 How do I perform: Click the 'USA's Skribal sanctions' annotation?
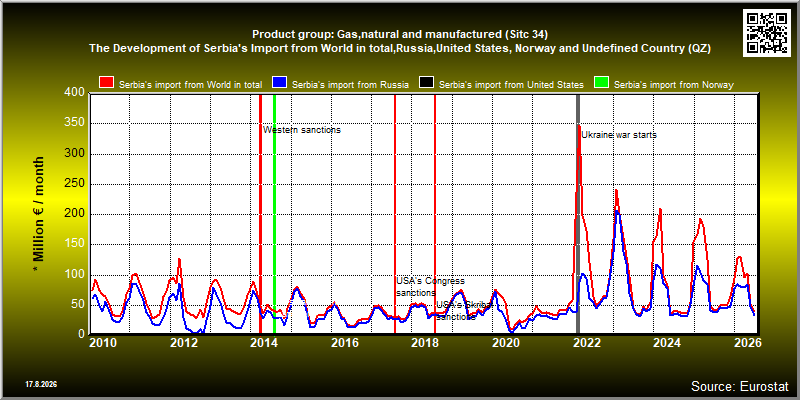[463, 311]
